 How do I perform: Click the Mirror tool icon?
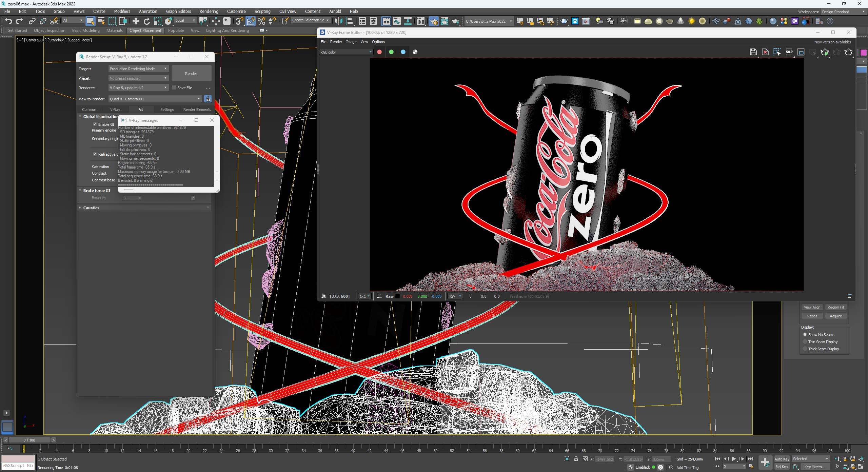(x=338, y=21)
